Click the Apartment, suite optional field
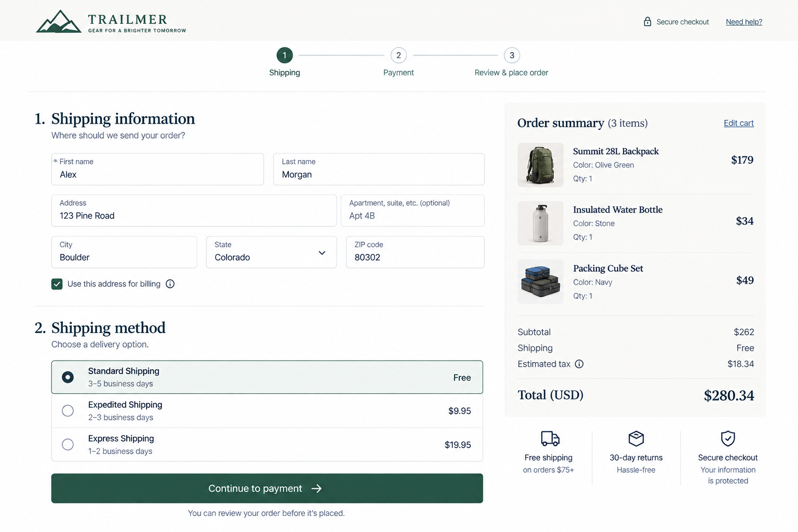798x532 pixels. pyautogui.click(x=413, y=210)
